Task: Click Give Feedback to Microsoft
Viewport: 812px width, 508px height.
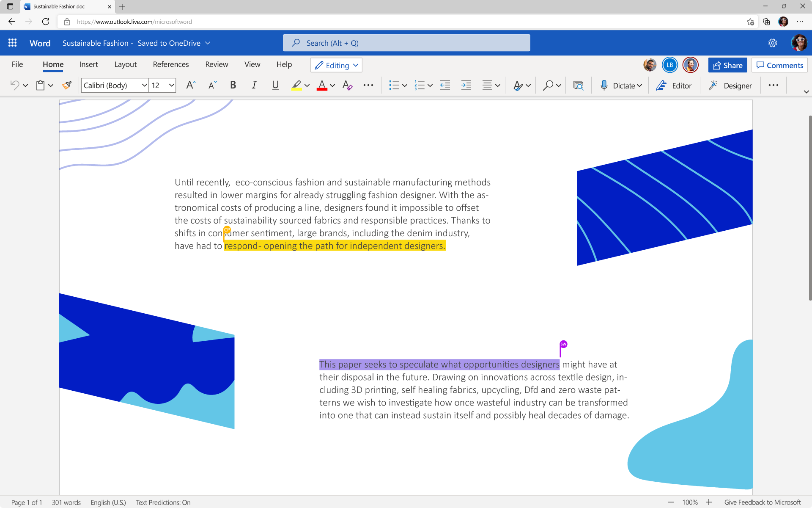Action: 761,502
